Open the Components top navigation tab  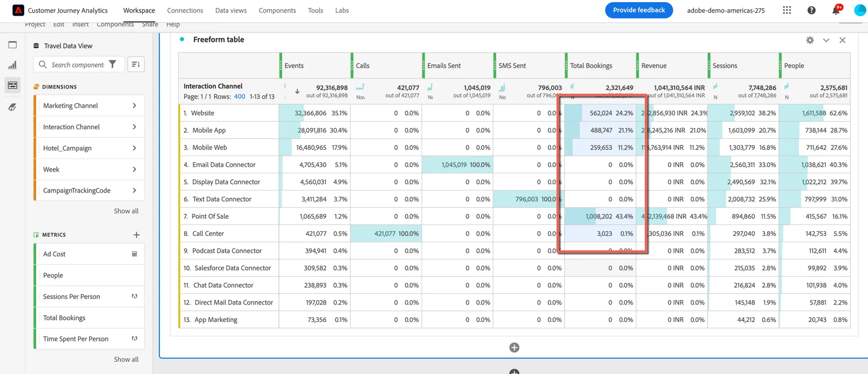point(277,10)
